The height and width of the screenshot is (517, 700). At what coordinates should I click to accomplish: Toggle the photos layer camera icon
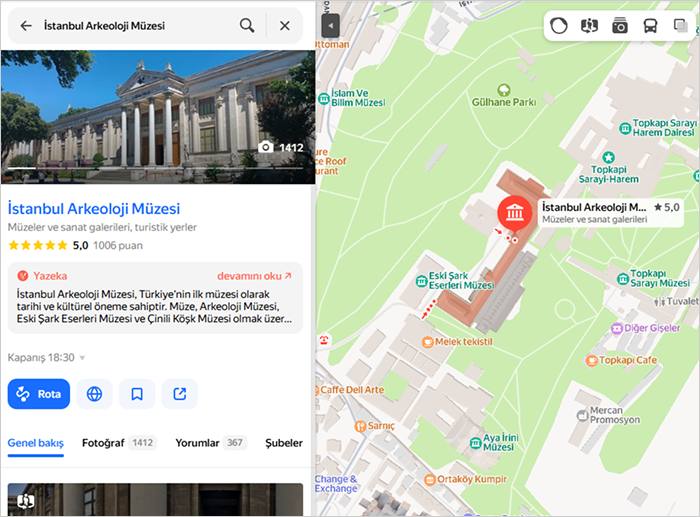pyautogui.click(x=620, y=26)
